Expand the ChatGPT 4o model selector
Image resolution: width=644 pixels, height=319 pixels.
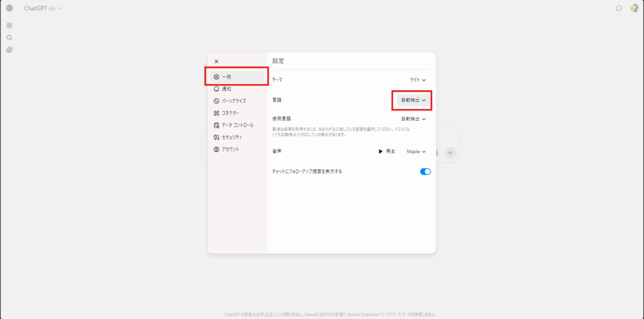click(43, 8)
